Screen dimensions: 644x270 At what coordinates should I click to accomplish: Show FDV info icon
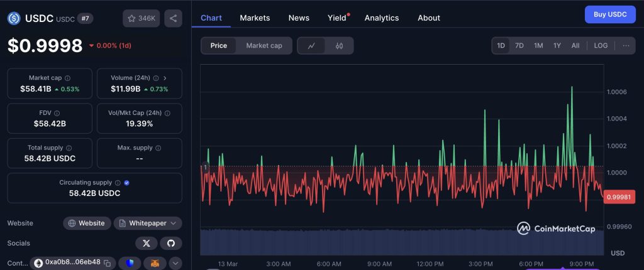[57, 113]
